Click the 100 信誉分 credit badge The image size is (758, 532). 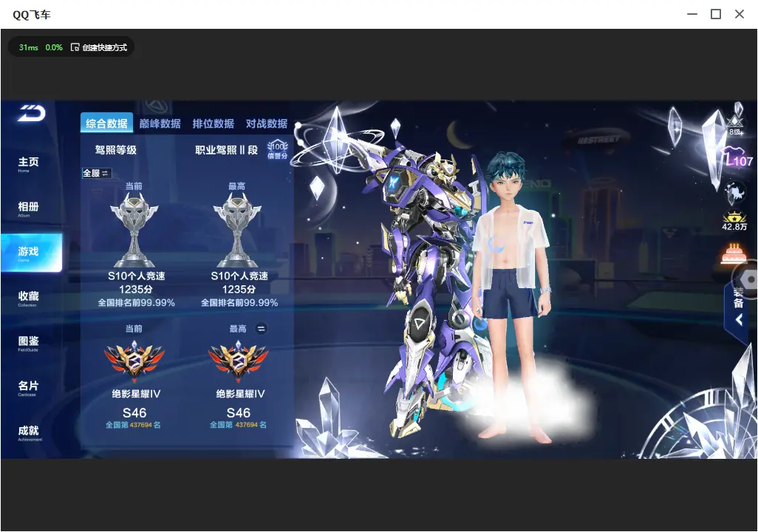[278, 150]
